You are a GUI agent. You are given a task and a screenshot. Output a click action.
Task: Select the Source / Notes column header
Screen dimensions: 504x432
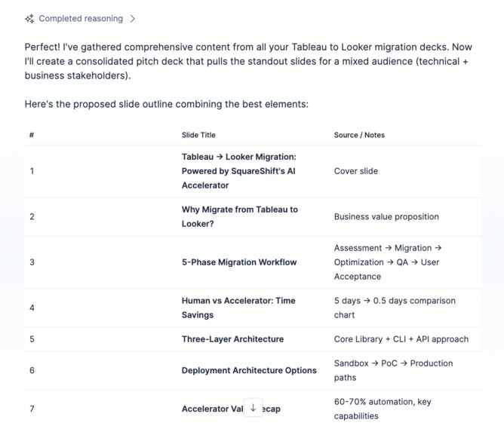click(x=359, y=135)
